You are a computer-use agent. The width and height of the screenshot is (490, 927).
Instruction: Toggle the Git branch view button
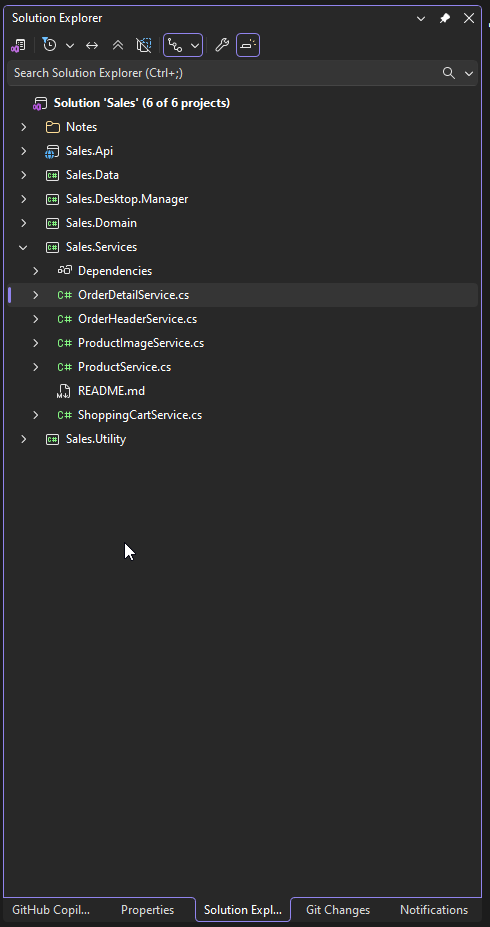176,45
